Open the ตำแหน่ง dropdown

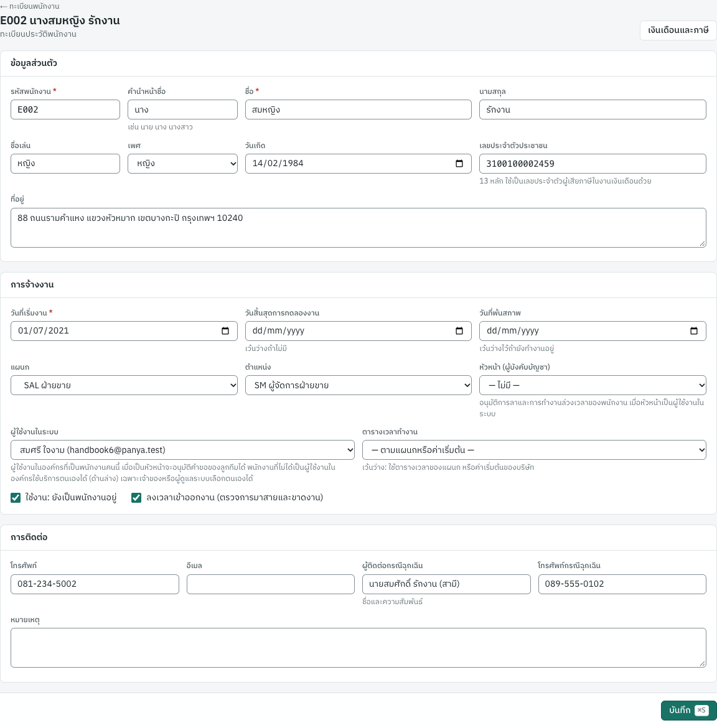point(358,385)
